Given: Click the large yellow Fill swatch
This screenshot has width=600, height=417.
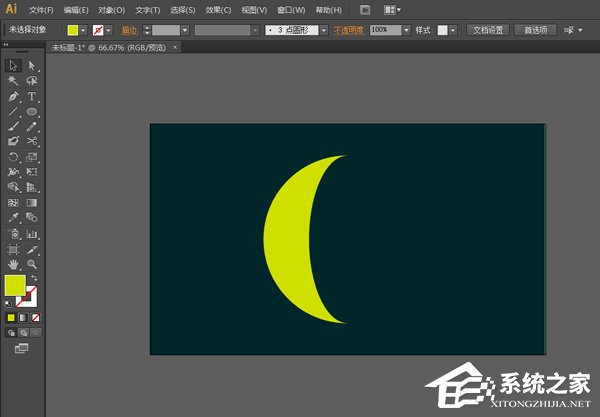Looking at the screenshot, I should 15,285.
